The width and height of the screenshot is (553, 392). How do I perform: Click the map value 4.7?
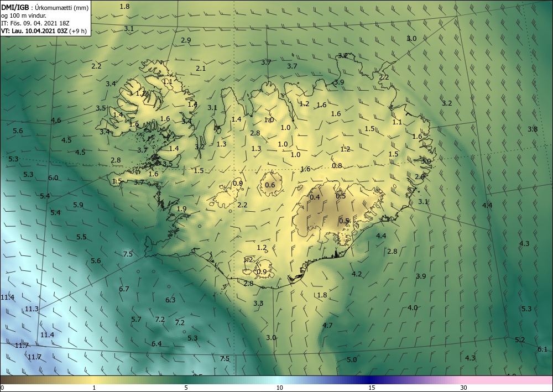click(327, 325)
